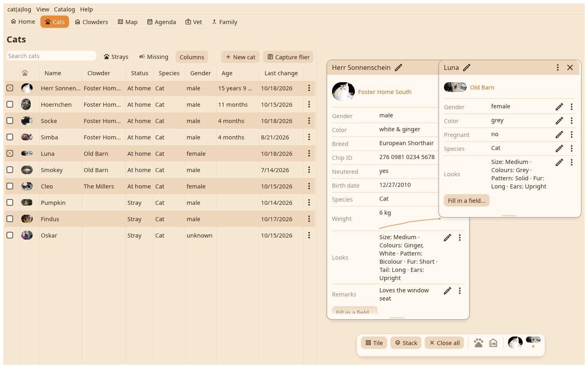Open more options for Herr Sonnenschein's Remarks
This screenshot has height=368, width=588.
pyautogui.click(x=460, y=291)
